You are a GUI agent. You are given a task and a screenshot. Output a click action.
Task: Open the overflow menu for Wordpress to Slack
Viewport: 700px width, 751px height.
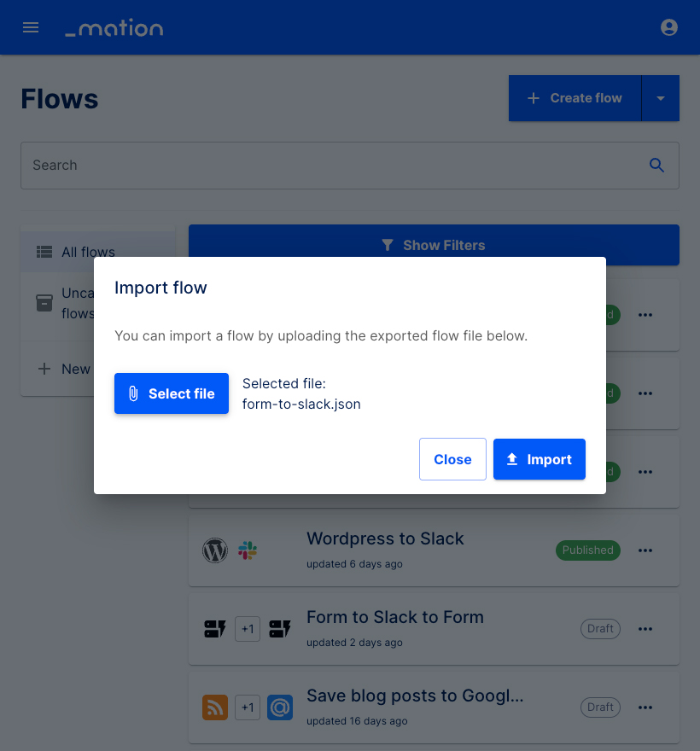click(645, 550)
